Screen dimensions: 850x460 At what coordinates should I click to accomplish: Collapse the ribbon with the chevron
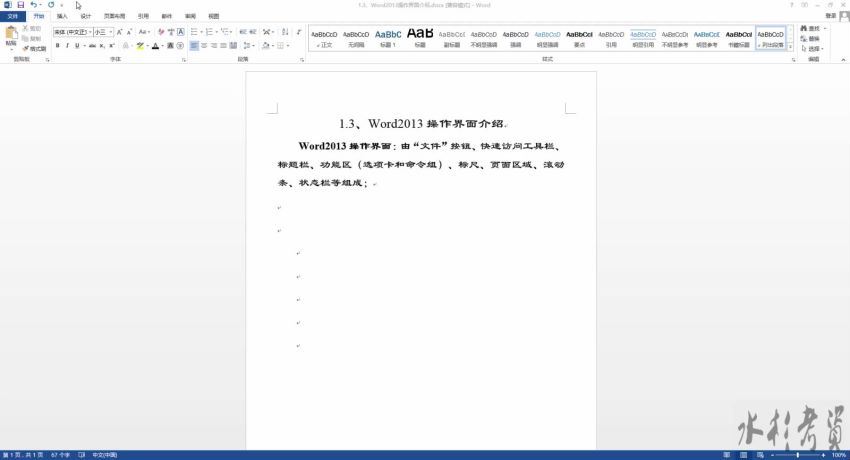point(843,60)
